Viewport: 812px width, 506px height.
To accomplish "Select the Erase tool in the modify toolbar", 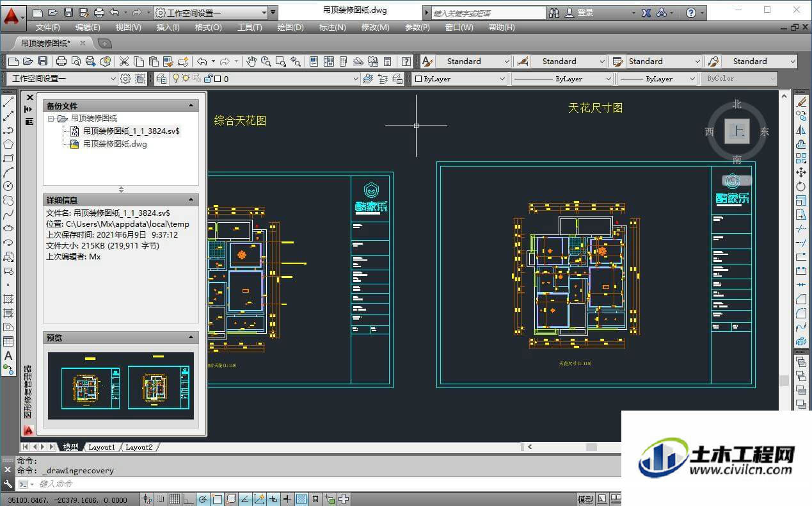I will coord(801,102).
